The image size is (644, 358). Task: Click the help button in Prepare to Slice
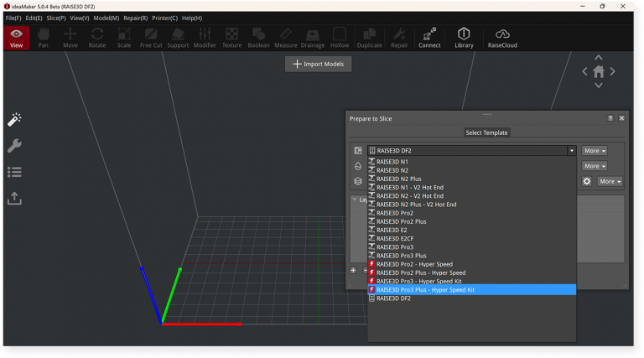[610, 118]
